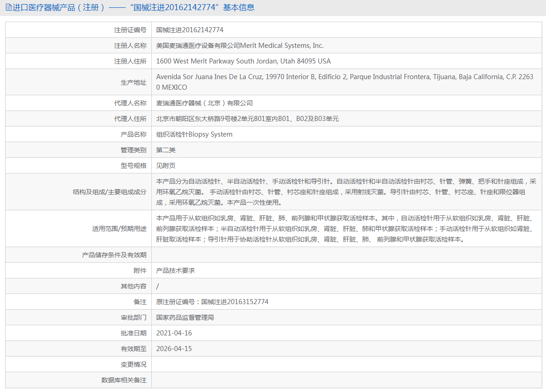Click the 生产地址 label
This screenshot has height=392, width=546.
pos(133,82)
